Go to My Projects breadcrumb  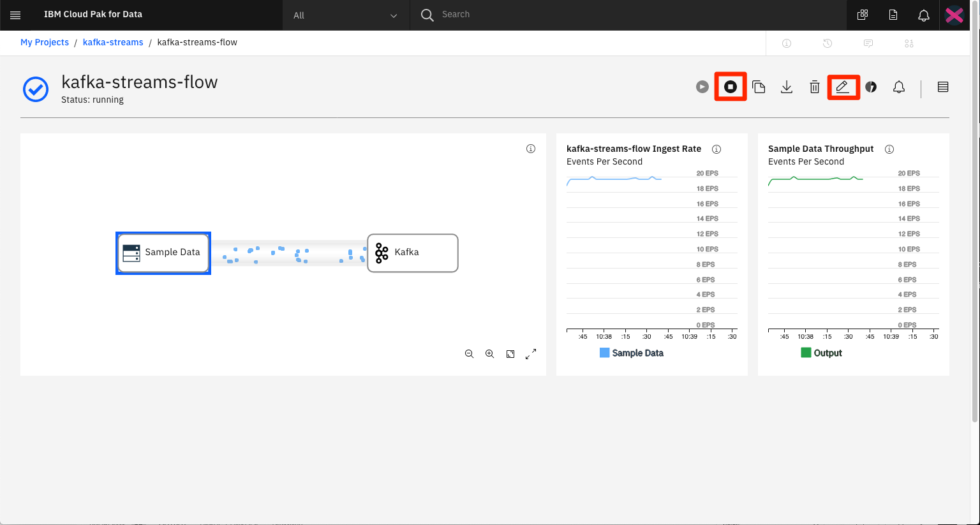pyautogui.click(x=45, y=42)
